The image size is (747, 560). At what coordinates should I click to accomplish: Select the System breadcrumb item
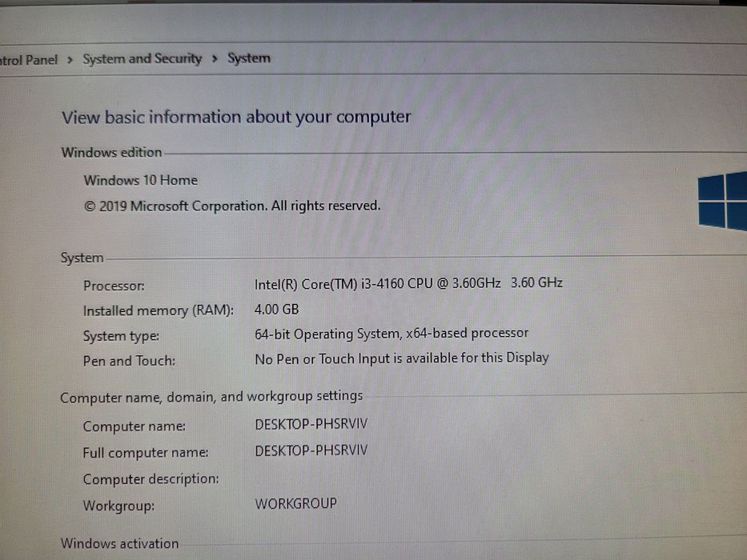249,58
